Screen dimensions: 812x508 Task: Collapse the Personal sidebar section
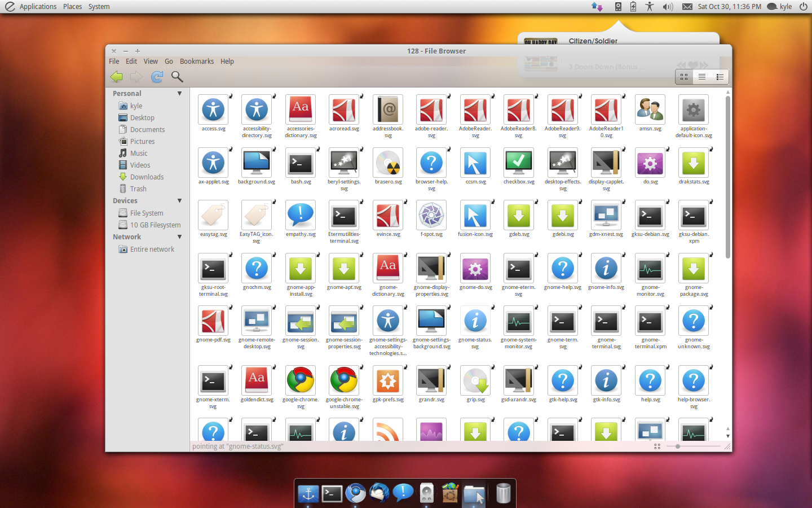(179, 93)
